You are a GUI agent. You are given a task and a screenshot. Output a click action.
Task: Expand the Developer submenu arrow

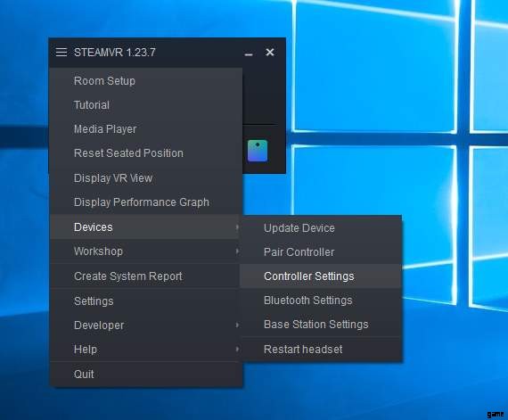pos(237,325)
